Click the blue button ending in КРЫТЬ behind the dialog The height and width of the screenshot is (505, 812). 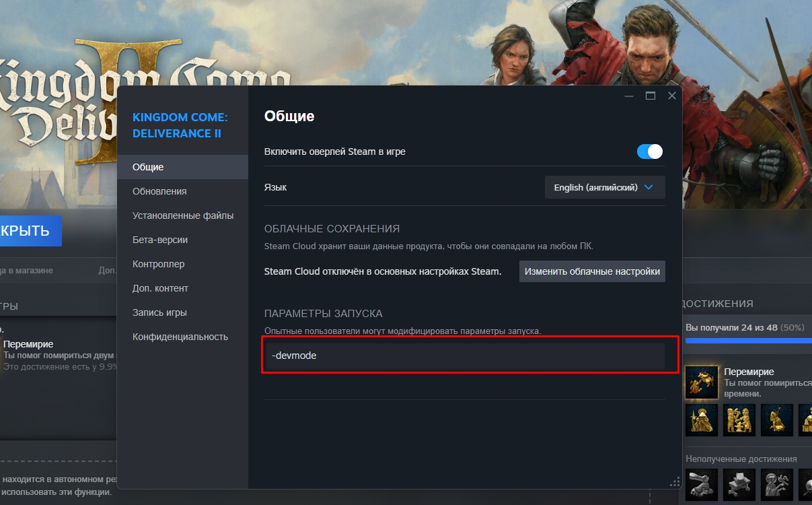[30, 231]
